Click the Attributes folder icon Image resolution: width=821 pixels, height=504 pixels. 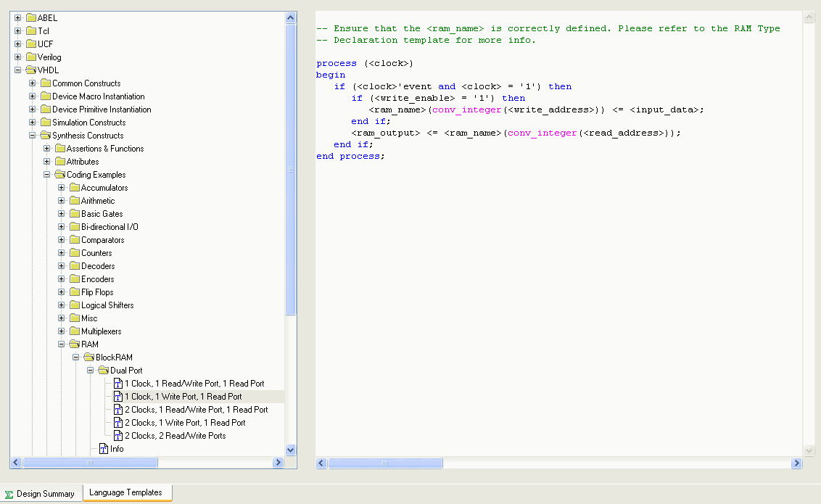point(60,162)
